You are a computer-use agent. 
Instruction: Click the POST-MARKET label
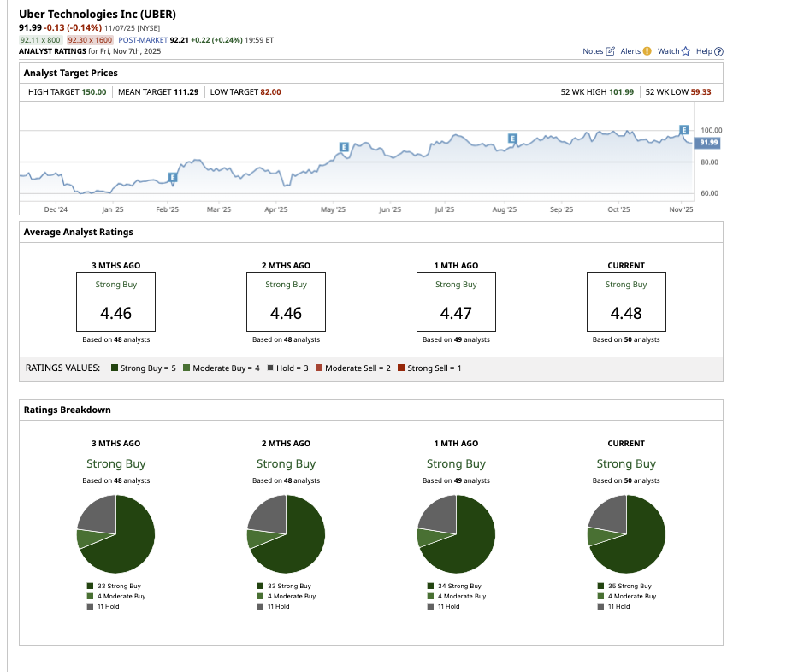pos(142,39)
